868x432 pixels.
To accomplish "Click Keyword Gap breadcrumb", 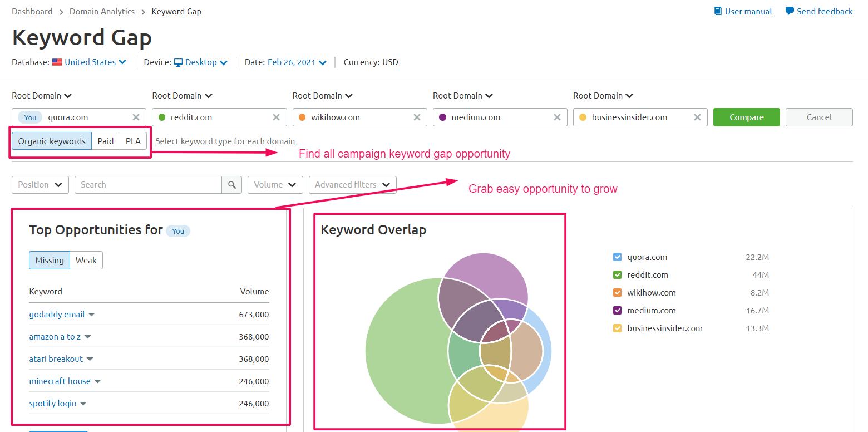I will (176, 12).
